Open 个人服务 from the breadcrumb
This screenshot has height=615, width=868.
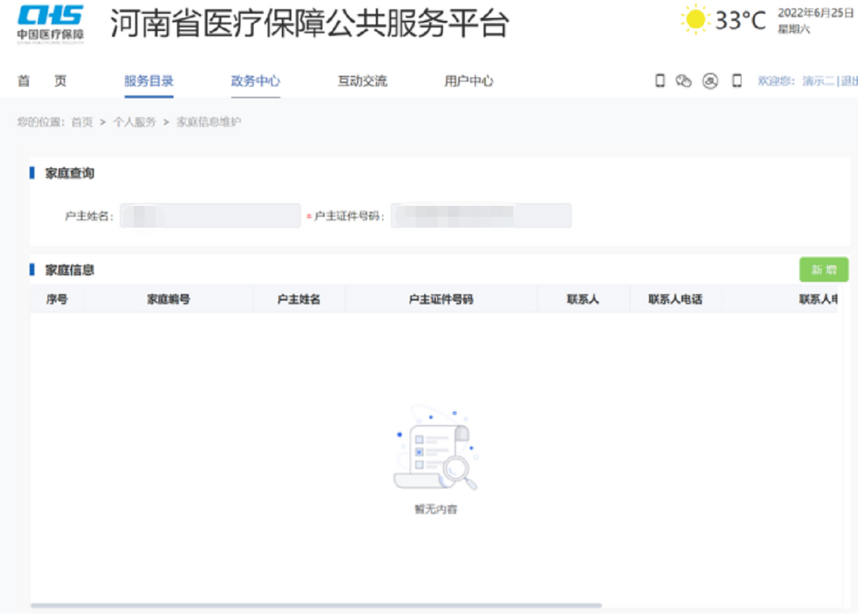(x=135, y=122)
